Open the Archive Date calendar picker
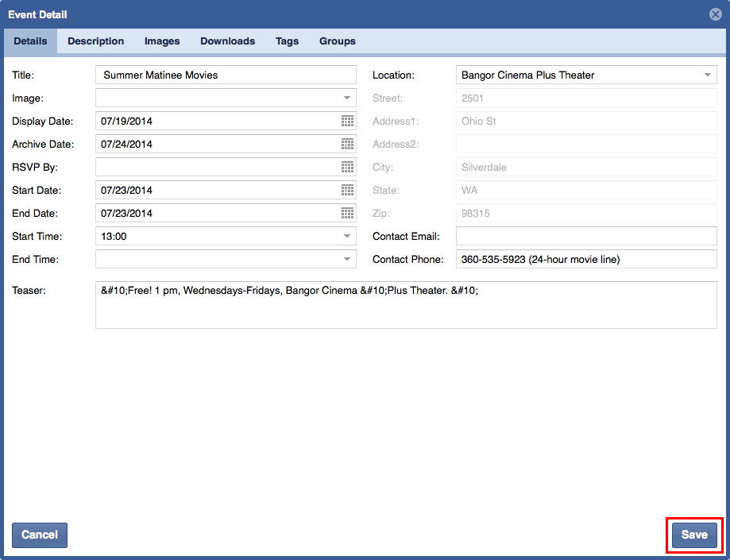 pyautogui.click(x=347, y=144)
